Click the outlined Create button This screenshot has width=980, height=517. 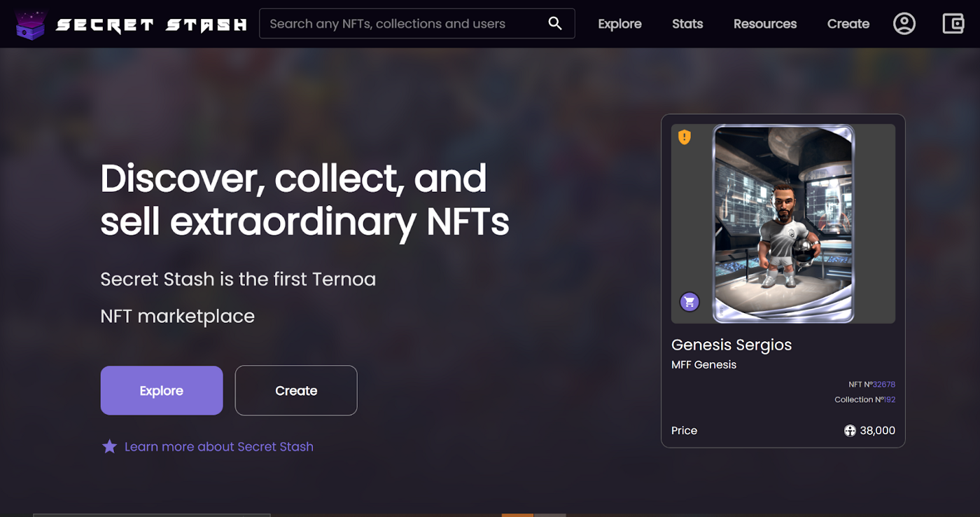tap(296, 390)
